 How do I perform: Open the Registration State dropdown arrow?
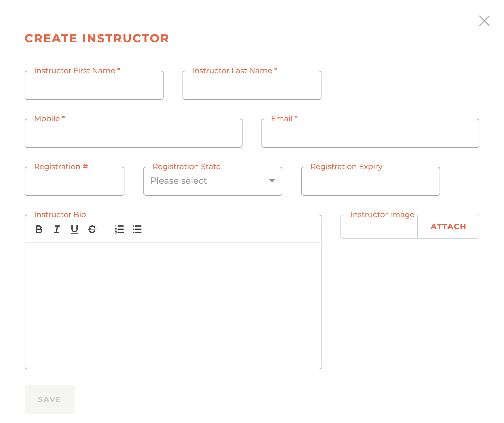tap(272, 181)
